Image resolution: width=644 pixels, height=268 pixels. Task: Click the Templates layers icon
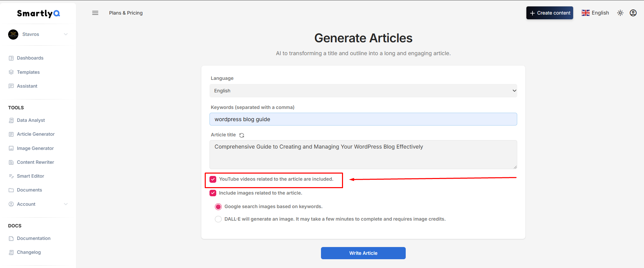coord(11,72)
